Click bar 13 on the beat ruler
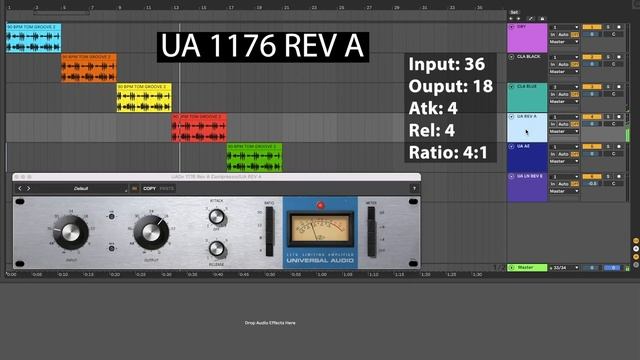Image resolution: width=640 pixels, height=360 pixels. click(x=176, y=7)
